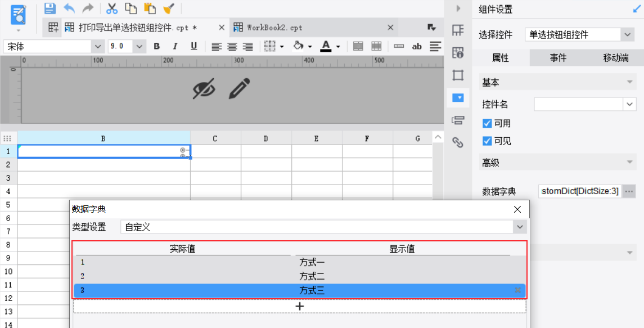Open the floating element panel icon
The image size is (644, 328).
coord(458,75)
